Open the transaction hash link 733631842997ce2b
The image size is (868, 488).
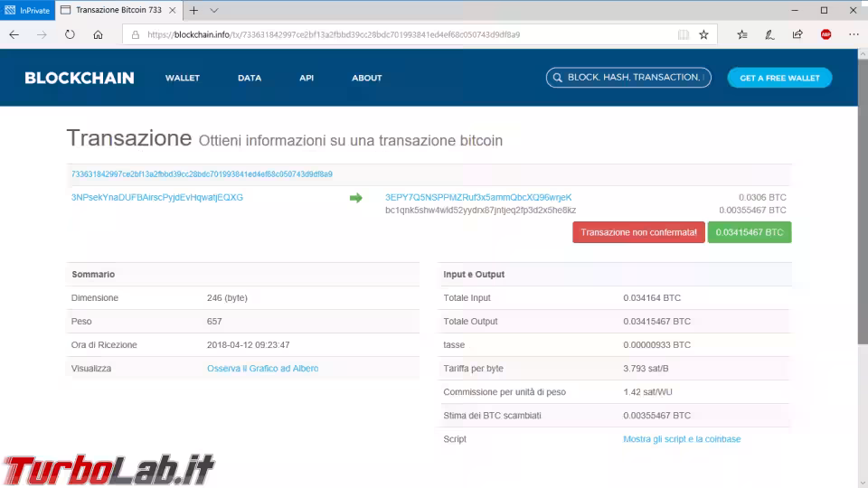click(202, 174)
